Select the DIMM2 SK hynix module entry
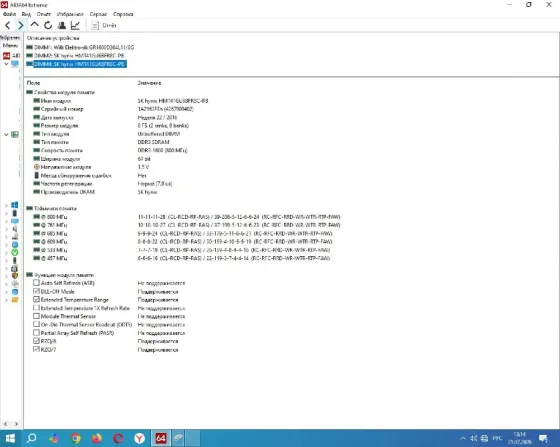Image resolution: width=560 pixels, height=447 pixels. point(75,56)
